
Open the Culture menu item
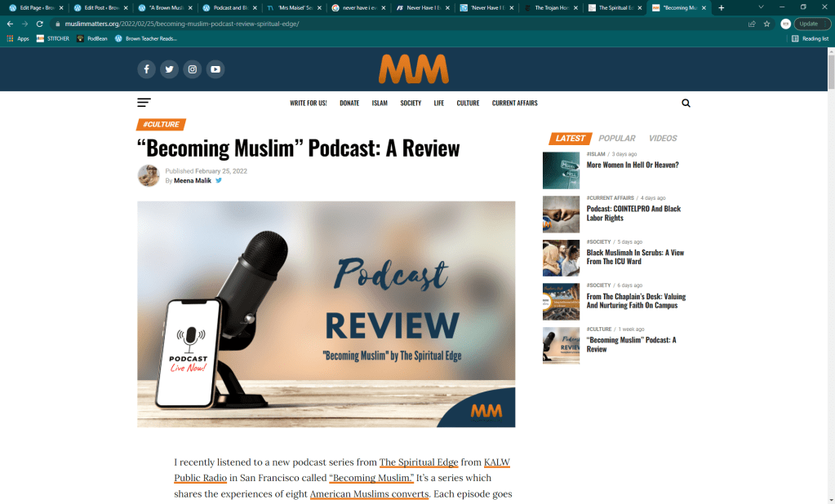(x=468, y=104)
